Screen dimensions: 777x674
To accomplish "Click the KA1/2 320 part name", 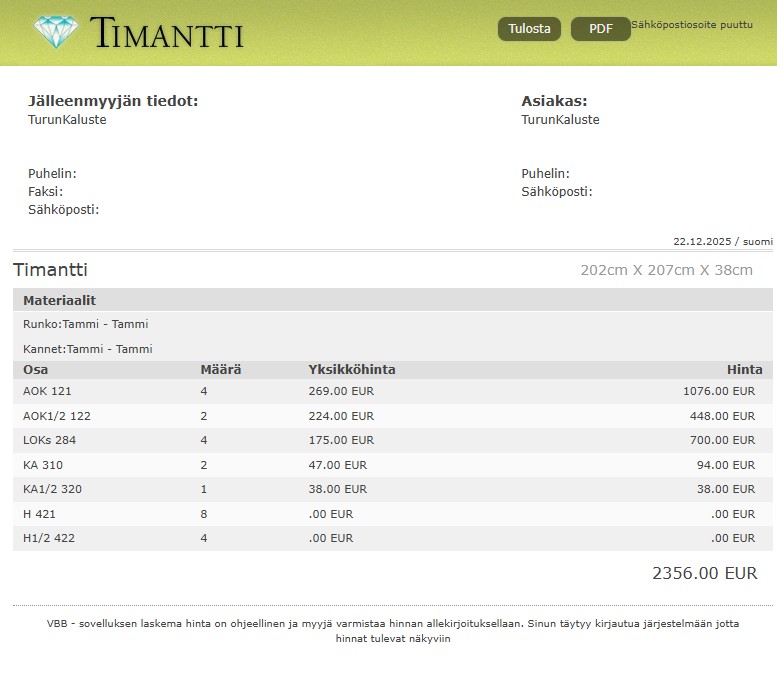I will [52, 489].
